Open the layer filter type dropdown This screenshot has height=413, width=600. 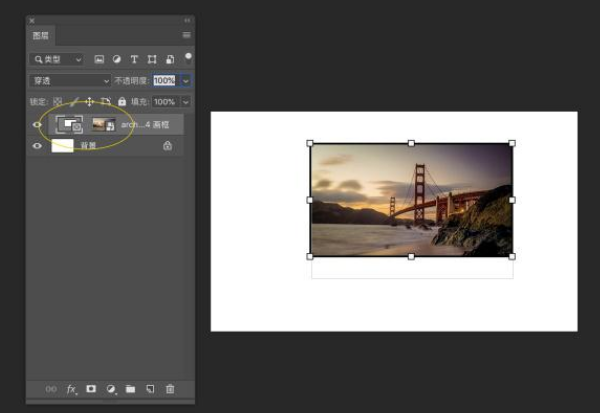57,59
